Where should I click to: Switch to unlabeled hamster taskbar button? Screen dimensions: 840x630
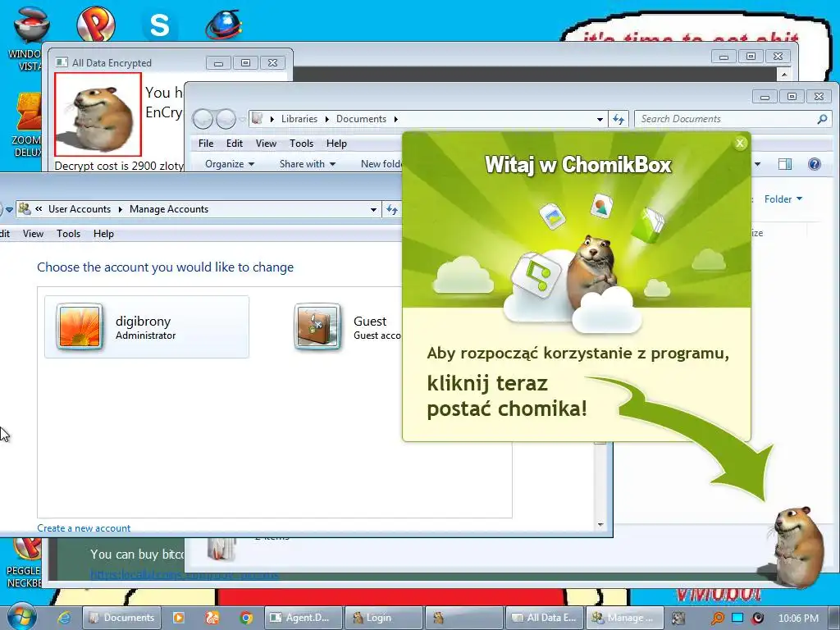pos(464,618)
